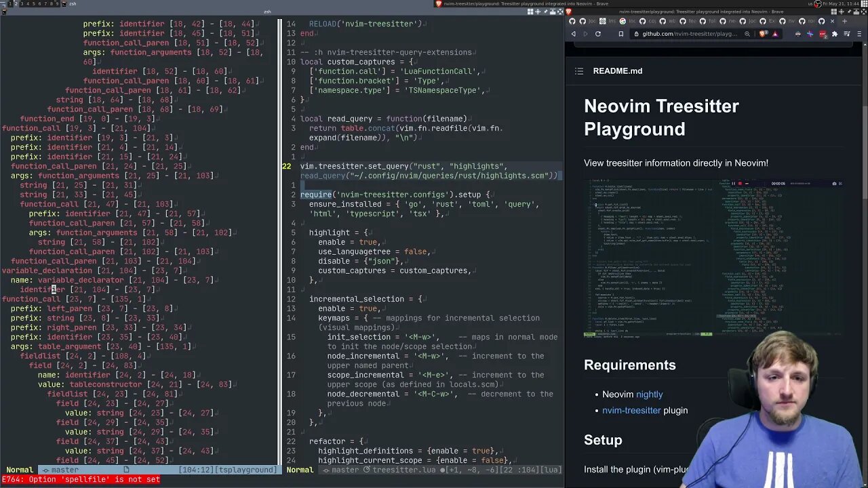The image size is (868, 488).
Task: Click left pane 'Normal' mode indicator
Action: tap(20, 470)
